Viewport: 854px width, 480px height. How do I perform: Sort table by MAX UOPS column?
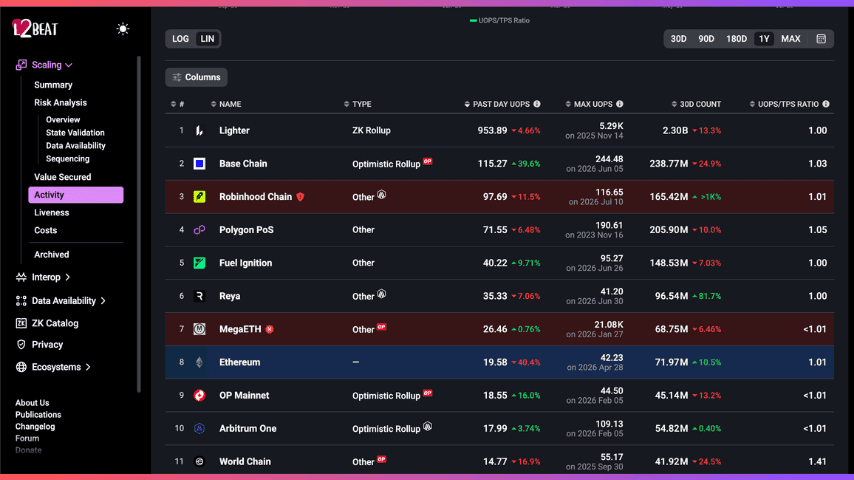pos(589,104)
